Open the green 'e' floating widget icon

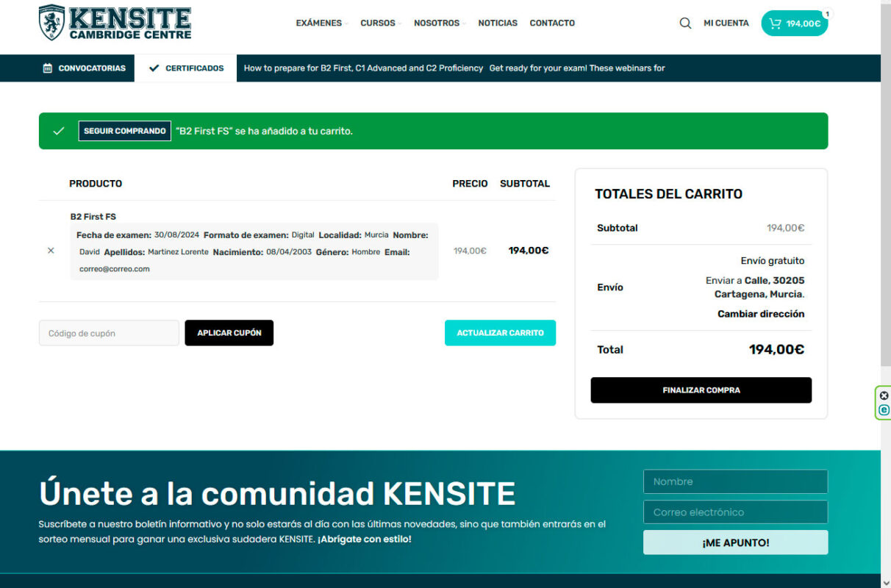884,410
